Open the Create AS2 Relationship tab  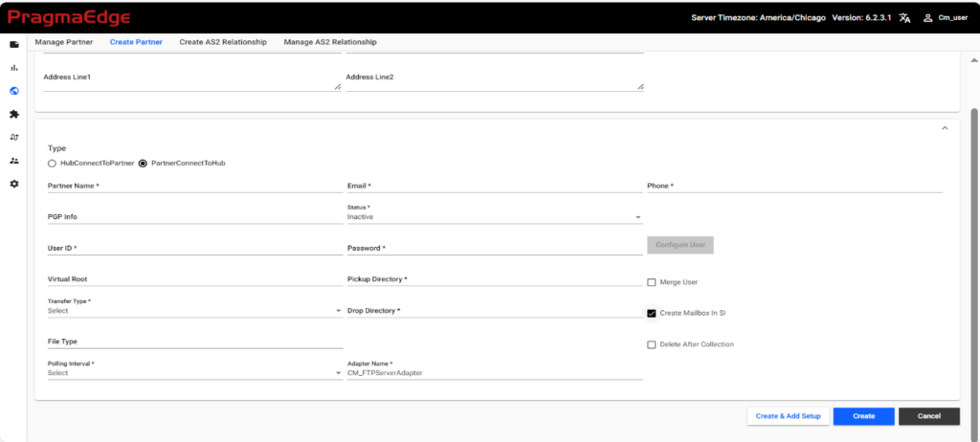pyautogui.click(x=223, y=42)
